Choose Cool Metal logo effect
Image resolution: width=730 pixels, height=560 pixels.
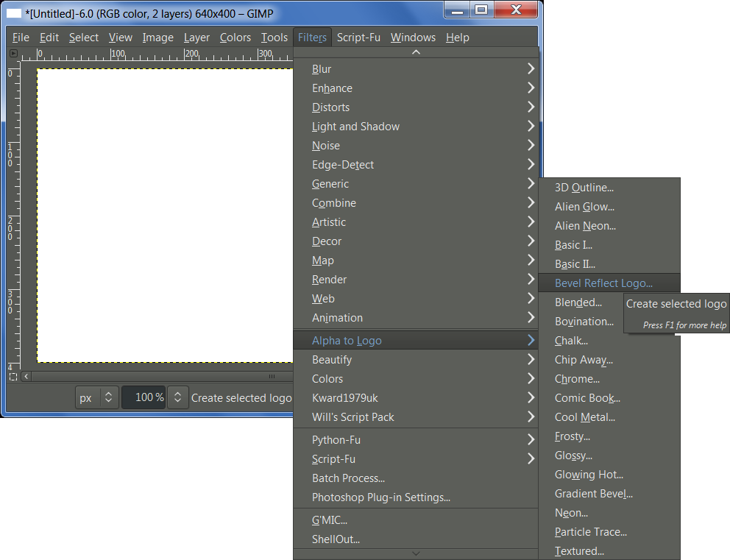[x=609, y=417]
